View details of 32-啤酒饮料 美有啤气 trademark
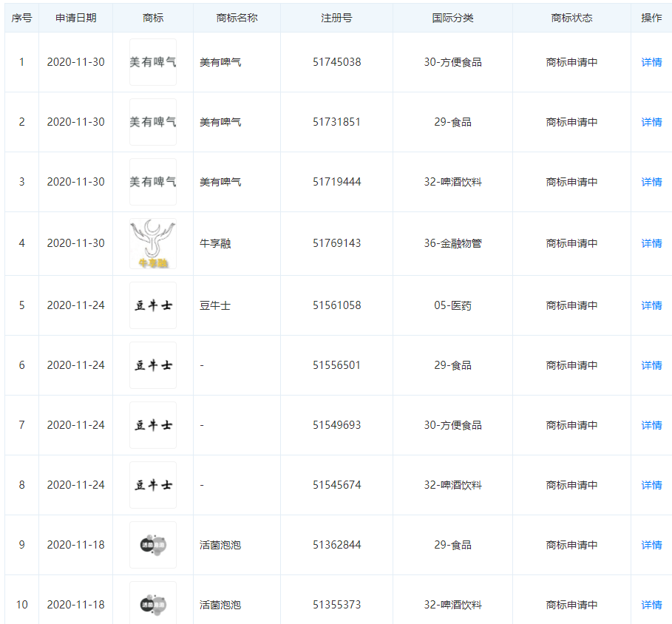672x624 pixels. click(651, 182)
